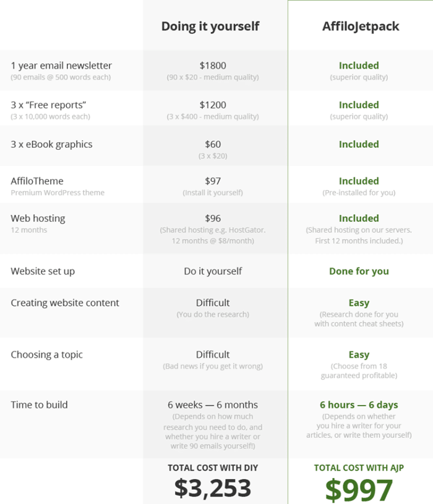Click the AffiloTheme row label
Image resolution: width=433 pixels, height=504 pixels.
(37, 181)
